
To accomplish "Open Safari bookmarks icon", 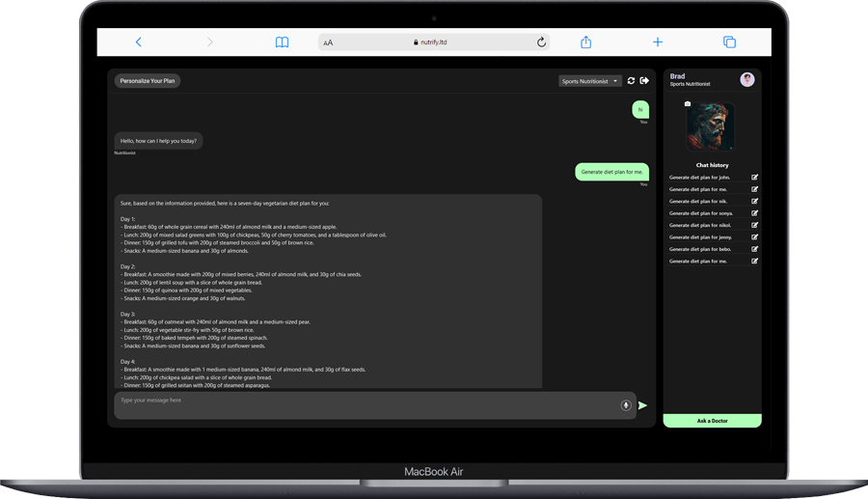I will 282,42.
